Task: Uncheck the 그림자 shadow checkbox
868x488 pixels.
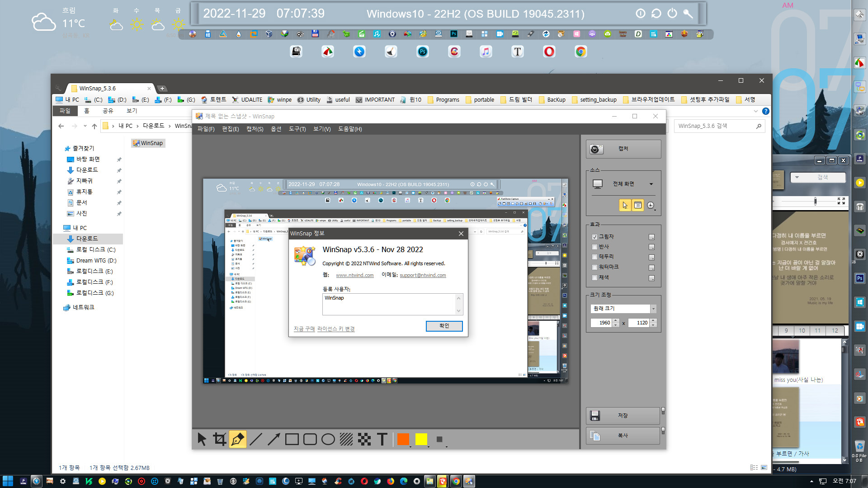Action: 594,237
